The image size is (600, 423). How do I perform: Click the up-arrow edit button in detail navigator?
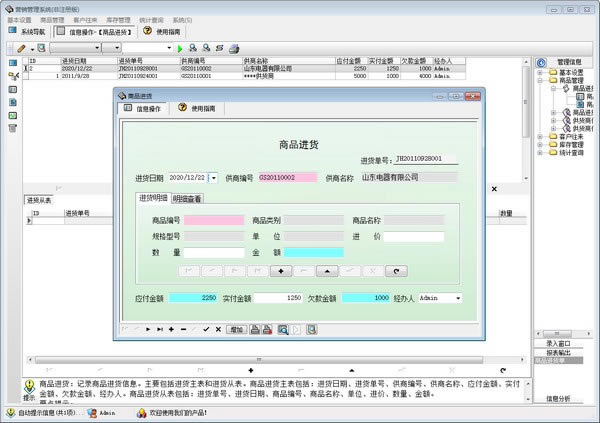click(x=325, y=271)
